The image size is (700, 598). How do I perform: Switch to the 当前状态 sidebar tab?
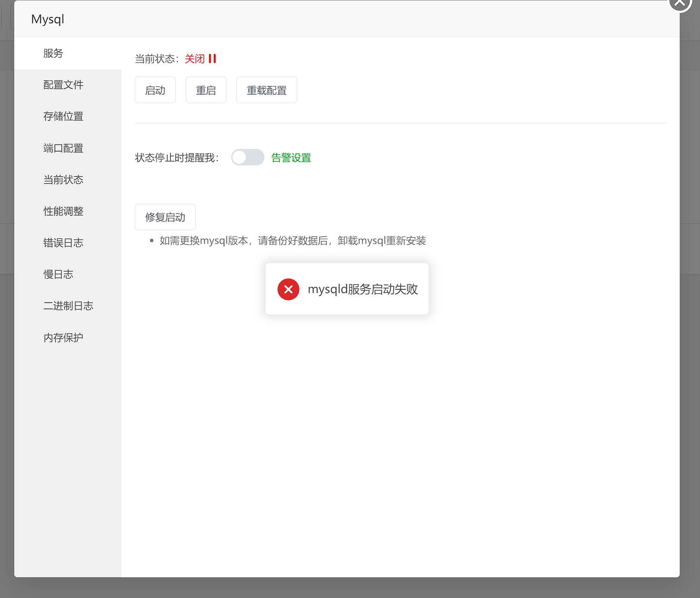point(68,180)
